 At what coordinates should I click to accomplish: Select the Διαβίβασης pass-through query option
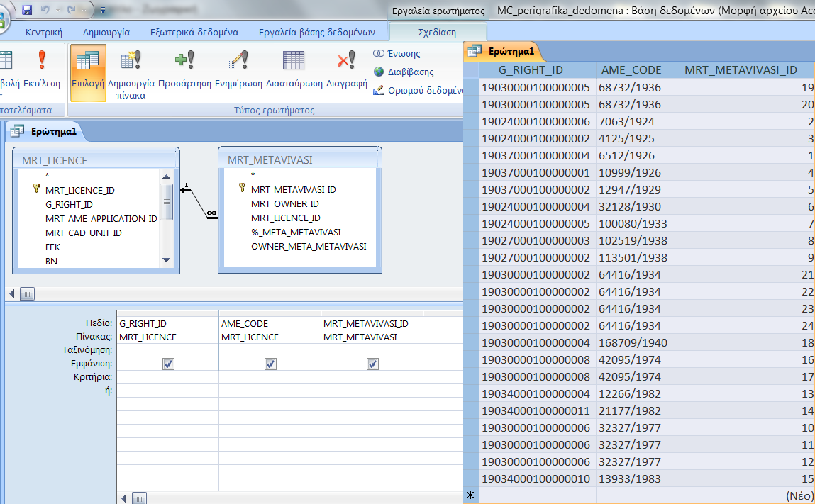click(404, 72)
